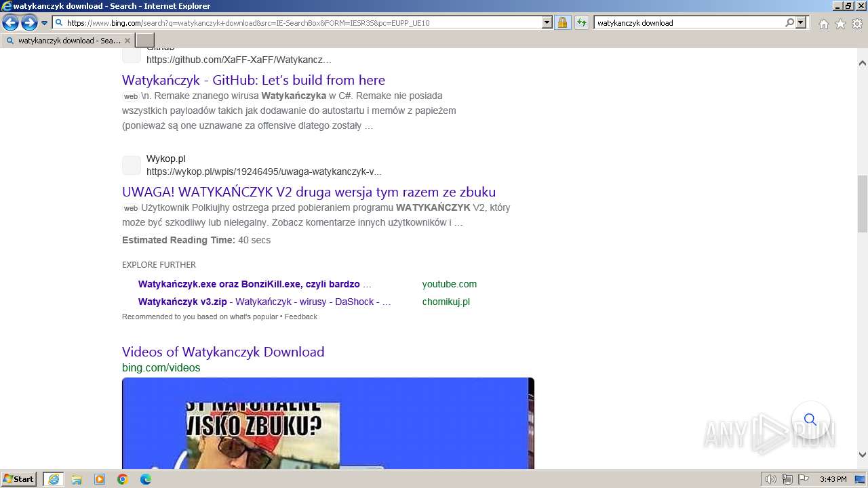Screen dimensions: 868x488
Task: Click the Feedback link
Action: (301, 317)
